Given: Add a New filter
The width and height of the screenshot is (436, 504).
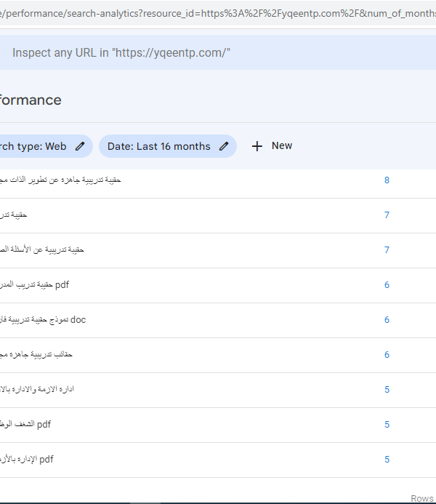Looking at the screenshot, I should tap(272, 146).
